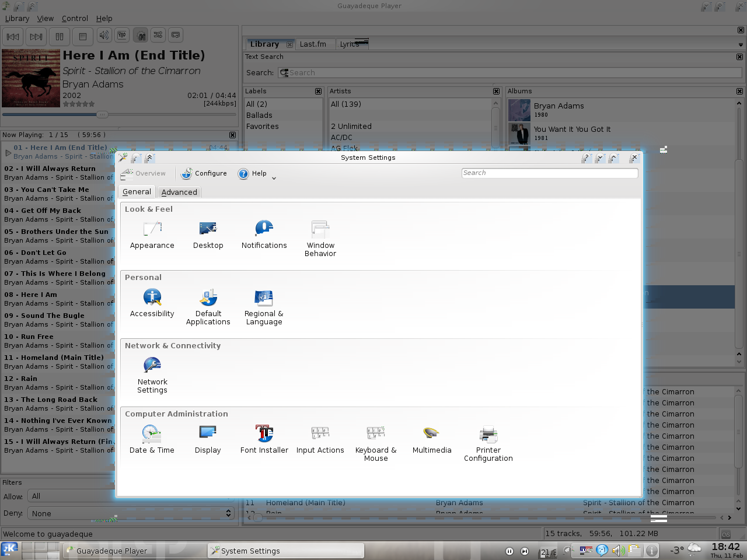Click the track position slider handle
Screen dimensions: 747x560
[102, 114]
